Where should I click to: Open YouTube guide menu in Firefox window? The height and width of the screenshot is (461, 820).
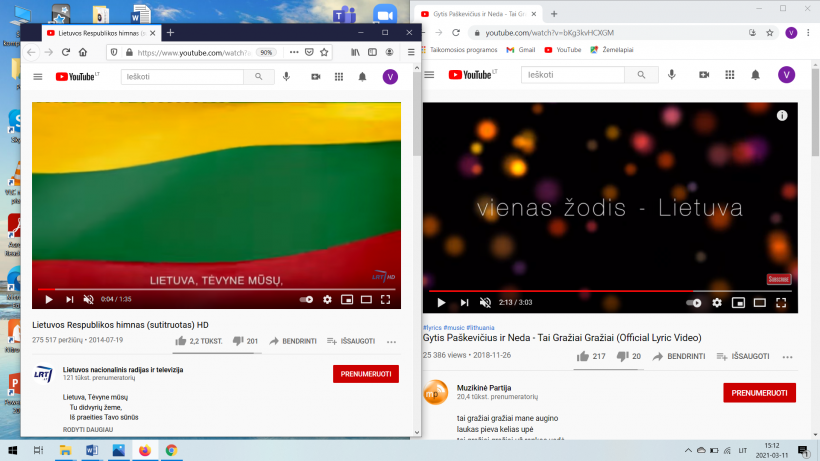pos(38,77)
